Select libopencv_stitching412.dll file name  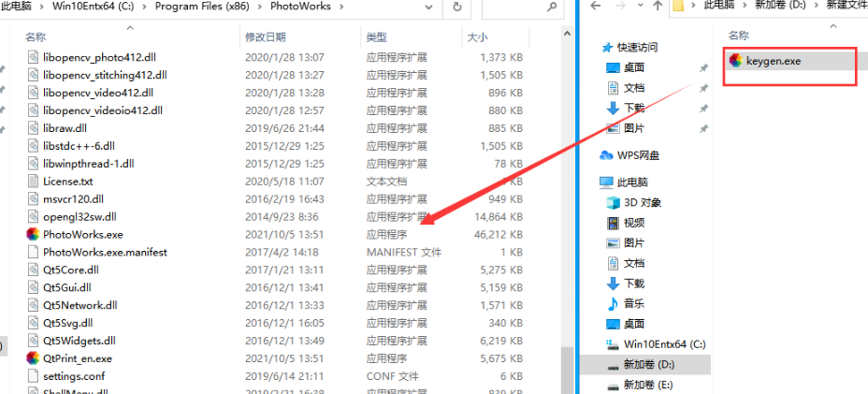[105, 75]
